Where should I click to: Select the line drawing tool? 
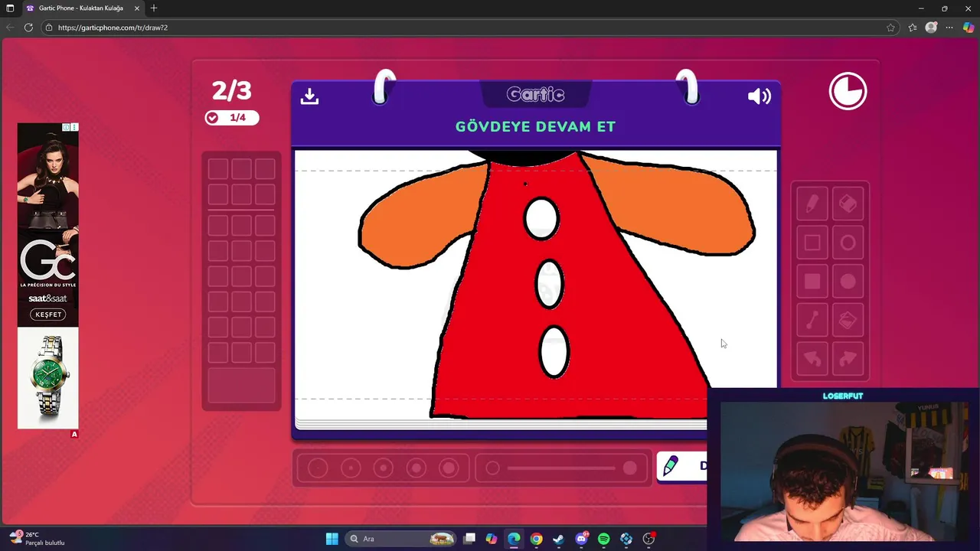[x=812, y=321]
